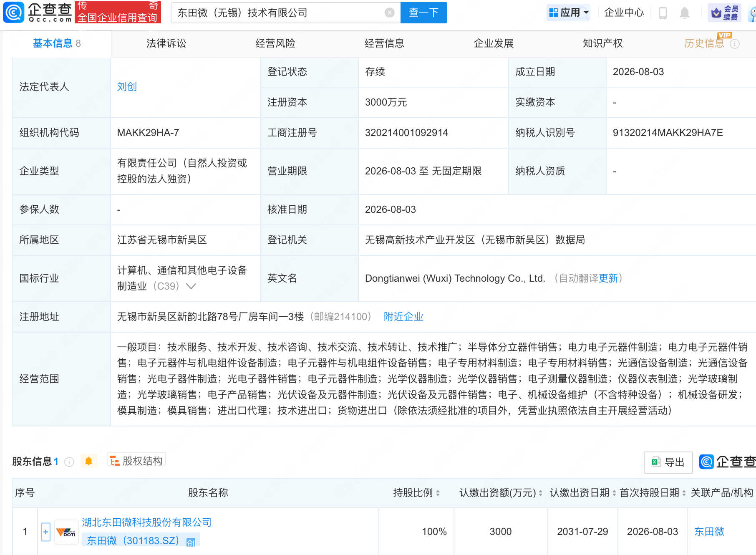Image resolution: width=756 pixels, height=555 pixels.
Task: Switch to the 经营信息 tab
Action: pyautogui.click(x=384, y=43)
